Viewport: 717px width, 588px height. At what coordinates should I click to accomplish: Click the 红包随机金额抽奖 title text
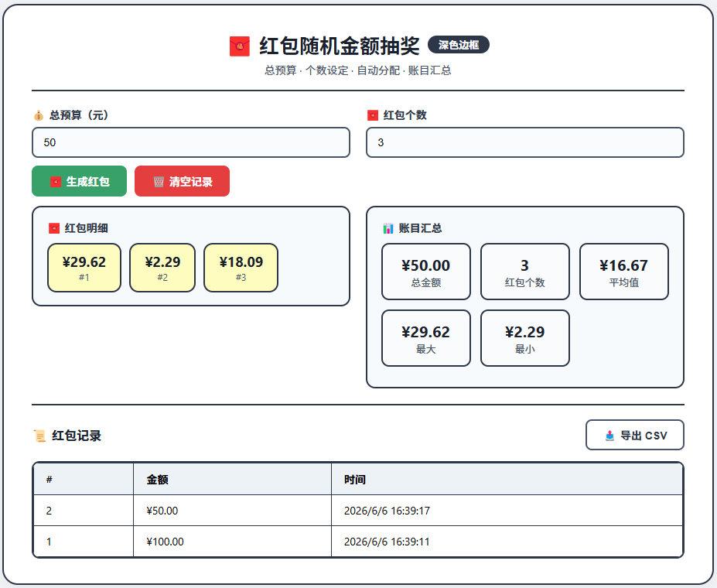coord(340,46)
